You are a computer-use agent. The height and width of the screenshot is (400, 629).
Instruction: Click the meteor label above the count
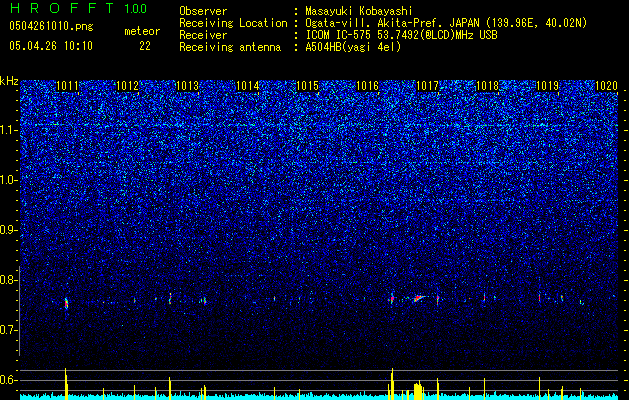[142, 31]
